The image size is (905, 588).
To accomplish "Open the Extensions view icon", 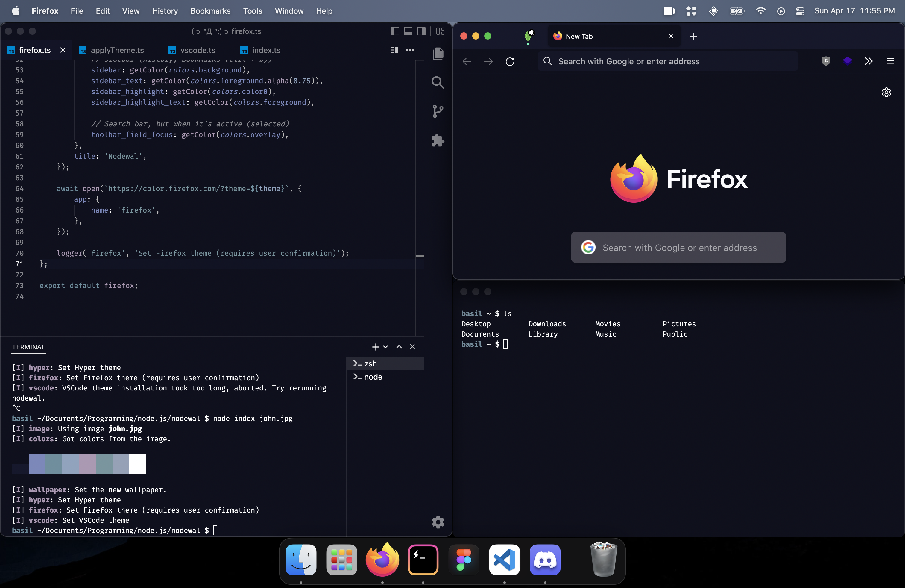I will [438, 141].
